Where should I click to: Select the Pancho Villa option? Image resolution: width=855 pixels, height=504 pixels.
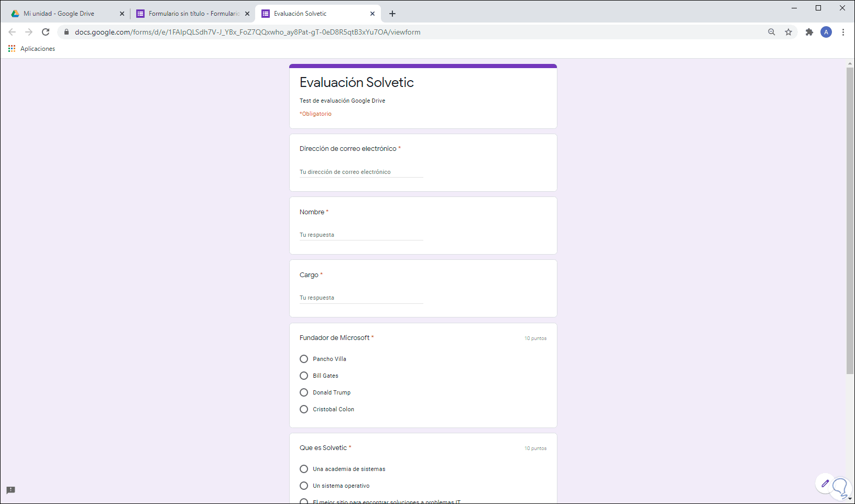click(x=304, y=359)
